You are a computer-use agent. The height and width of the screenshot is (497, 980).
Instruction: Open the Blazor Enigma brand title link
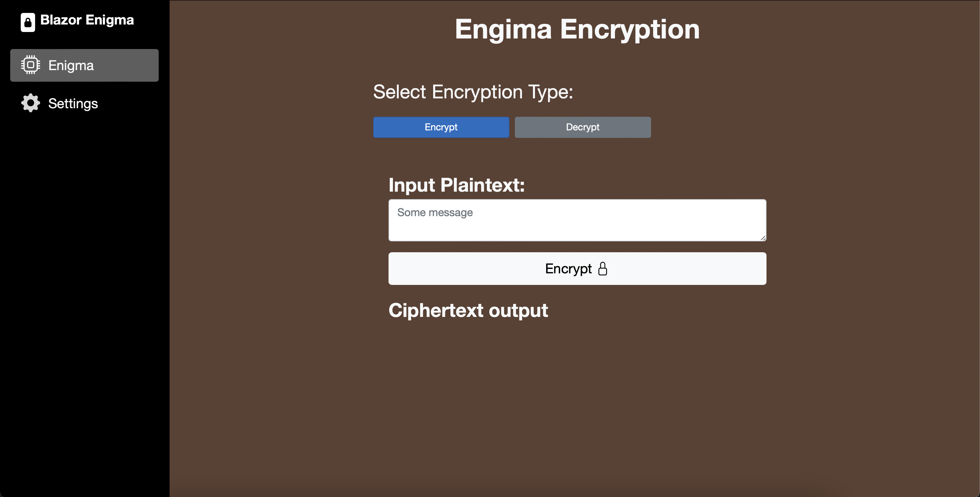[x=87, y=20]
